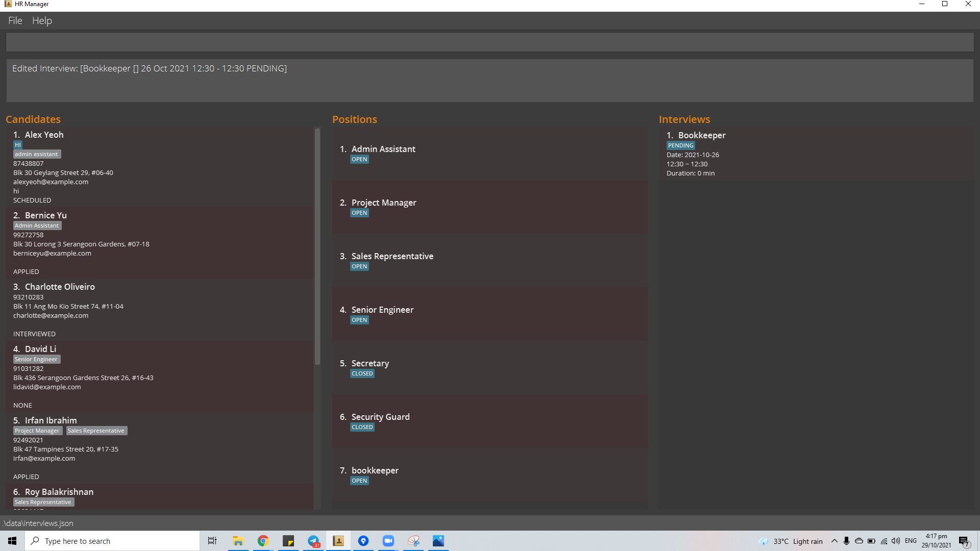Expand hidden system tray icons chevron
The image size is (980, 551).
point(834,541)
